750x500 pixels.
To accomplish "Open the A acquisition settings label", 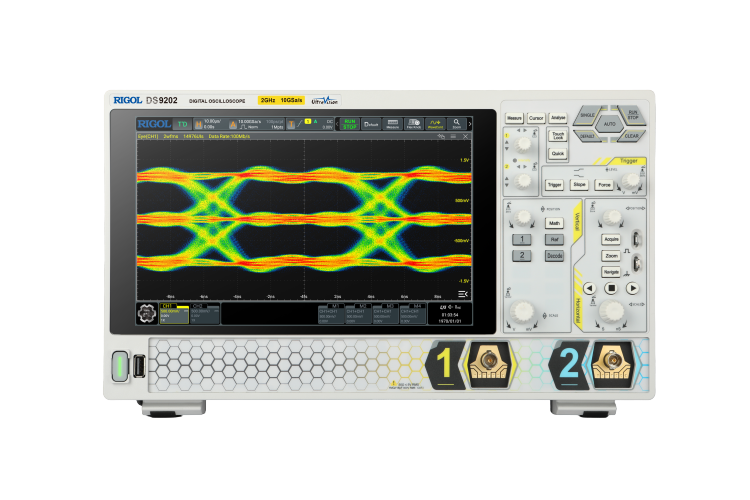I will click(233, 124).
